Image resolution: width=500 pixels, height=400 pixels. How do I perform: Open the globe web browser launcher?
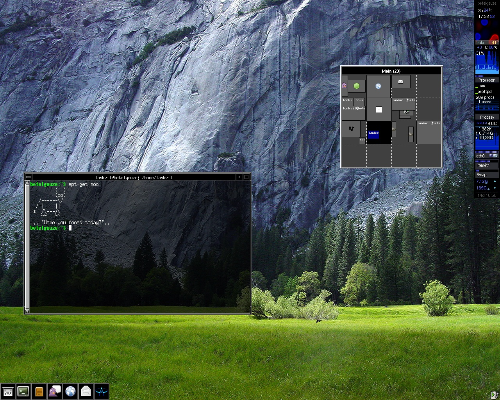coord(70,391)
